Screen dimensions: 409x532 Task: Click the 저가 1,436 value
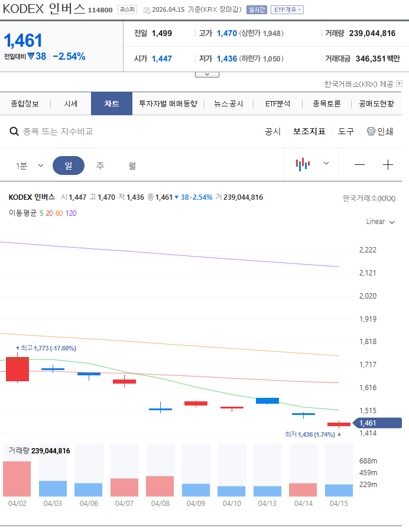pos(226,59)
